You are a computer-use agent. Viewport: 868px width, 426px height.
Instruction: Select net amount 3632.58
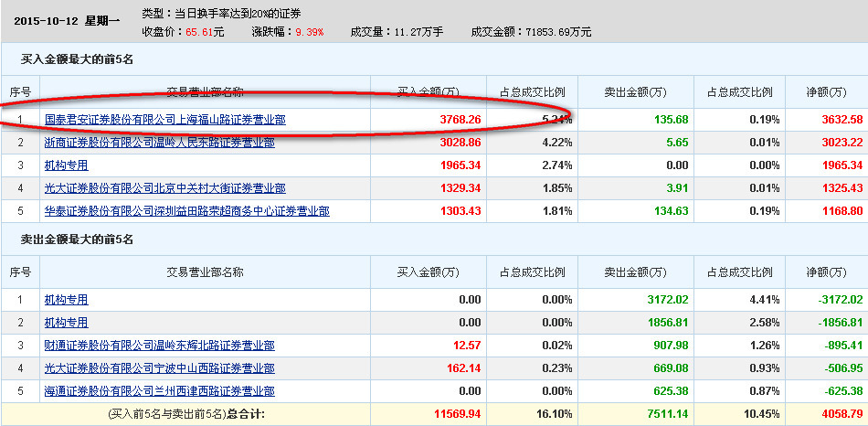click(842, 120)
